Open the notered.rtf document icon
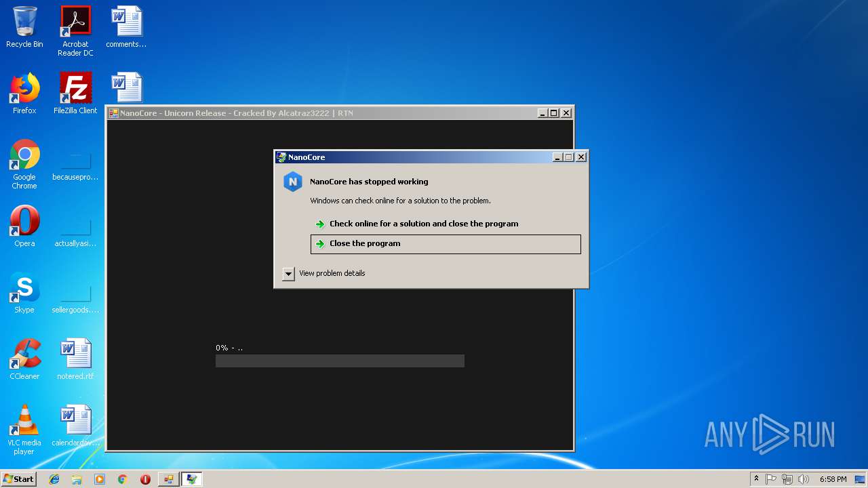 tap(75, 359)
